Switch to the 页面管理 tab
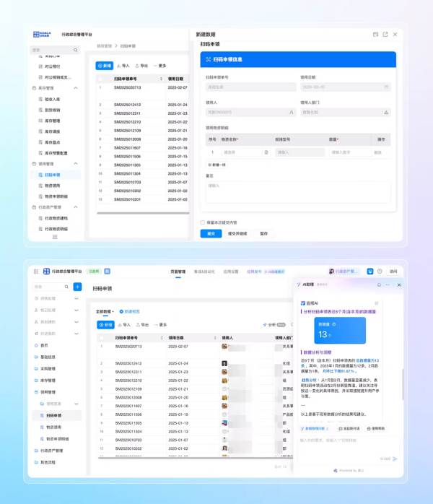 (178, 271)
